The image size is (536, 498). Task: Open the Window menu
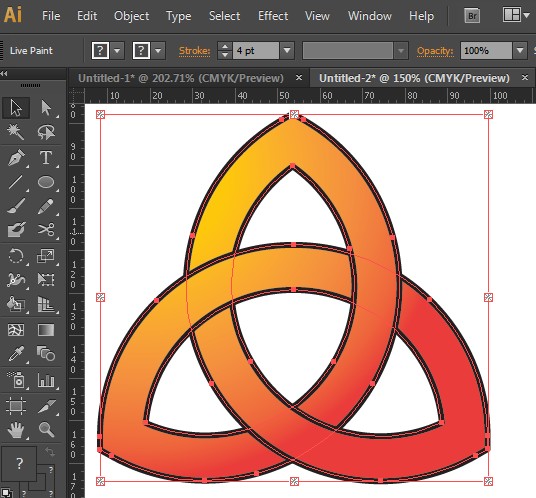coord(370,16)
